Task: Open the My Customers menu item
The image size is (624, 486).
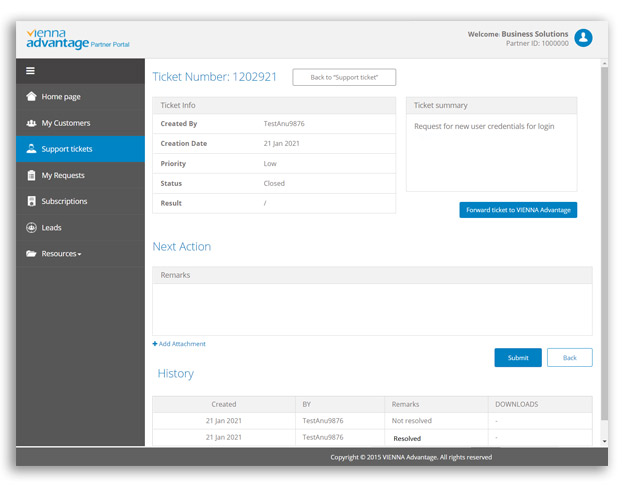Action: tap(66, 123)
